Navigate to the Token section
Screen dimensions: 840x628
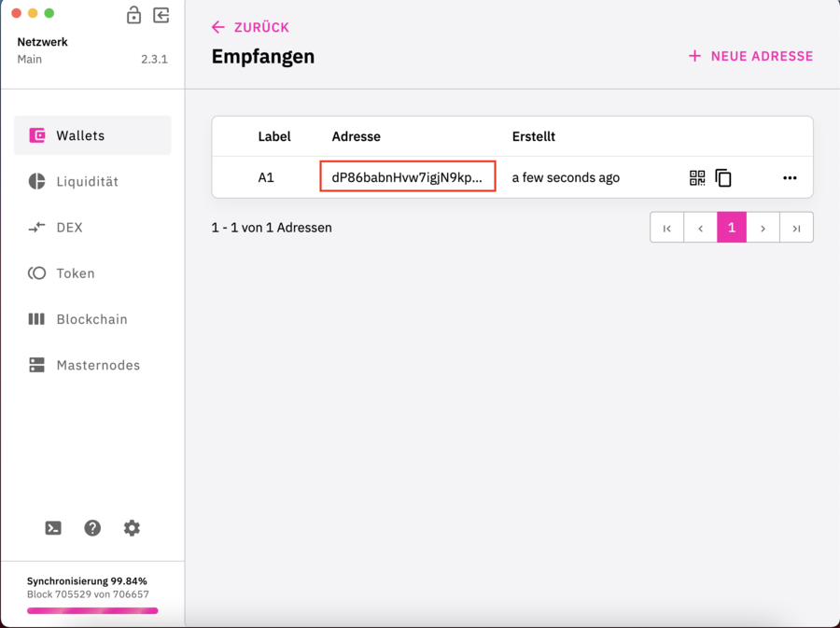point(73,272)
